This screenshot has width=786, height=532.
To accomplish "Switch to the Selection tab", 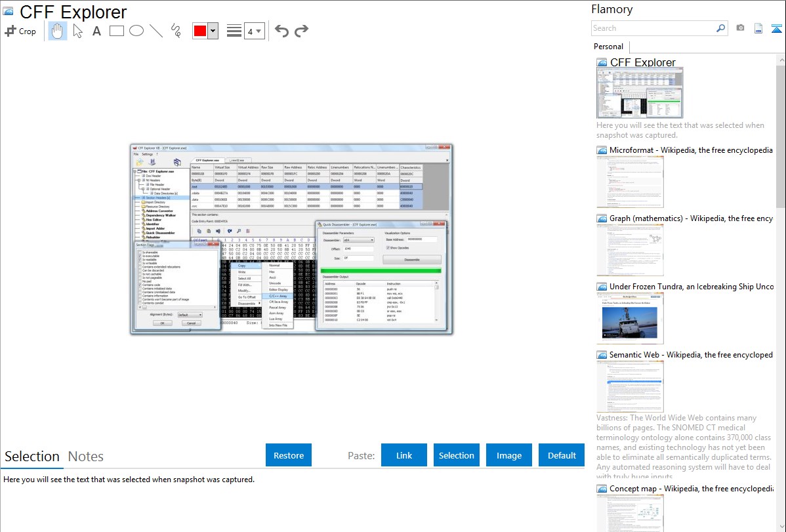I will point(32,457).
